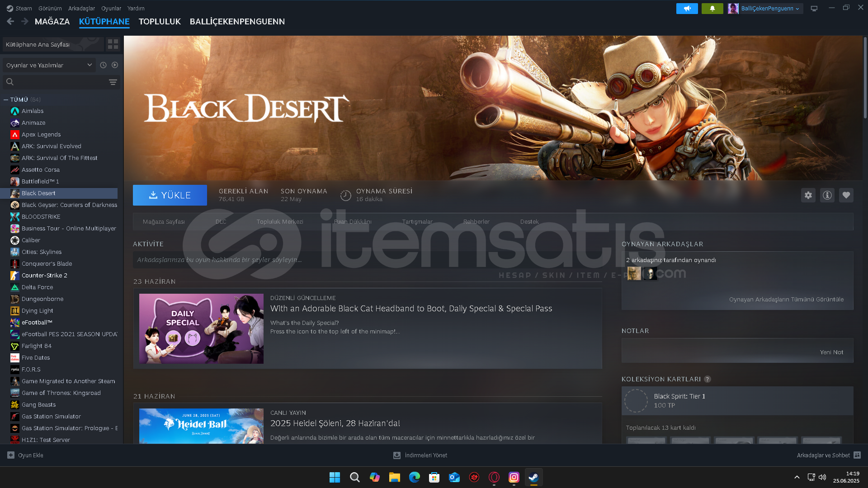Click Steam icon in taskbar
This screenshot has width=868, height=488.
click(534, 477)
